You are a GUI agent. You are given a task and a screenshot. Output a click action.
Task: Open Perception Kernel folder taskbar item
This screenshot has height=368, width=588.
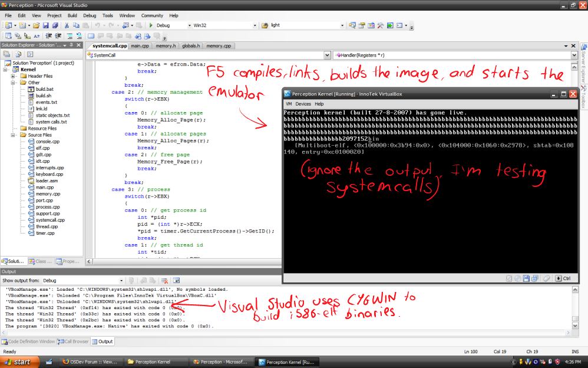coord(153,362)
